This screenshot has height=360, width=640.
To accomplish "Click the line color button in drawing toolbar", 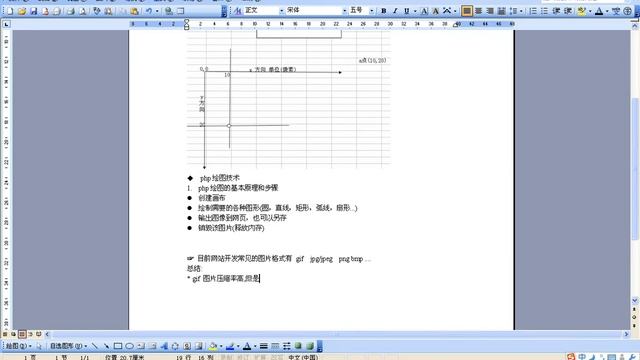I will click(230, 346).
